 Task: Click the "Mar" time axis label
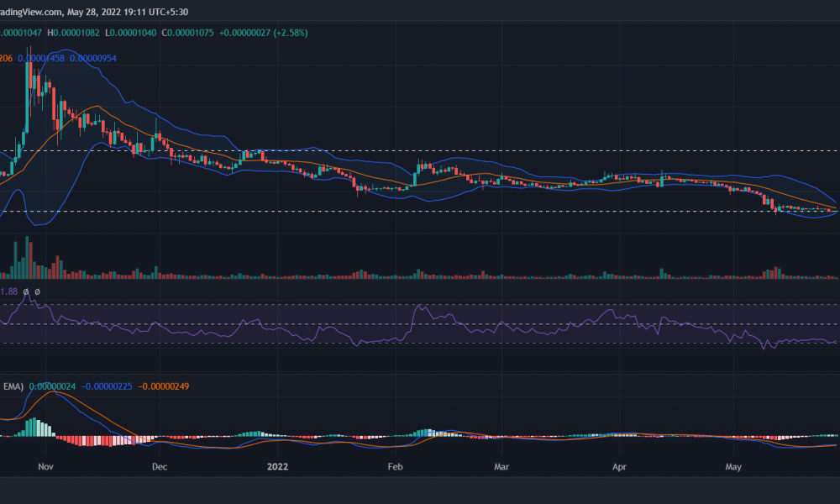[x=501, y=466]
